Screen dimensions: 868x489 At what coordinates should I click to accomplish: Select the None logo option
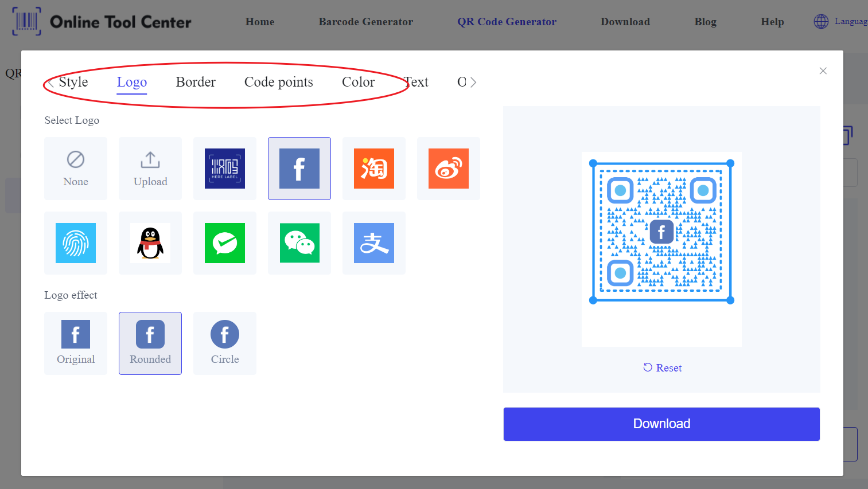click(76, 169)
